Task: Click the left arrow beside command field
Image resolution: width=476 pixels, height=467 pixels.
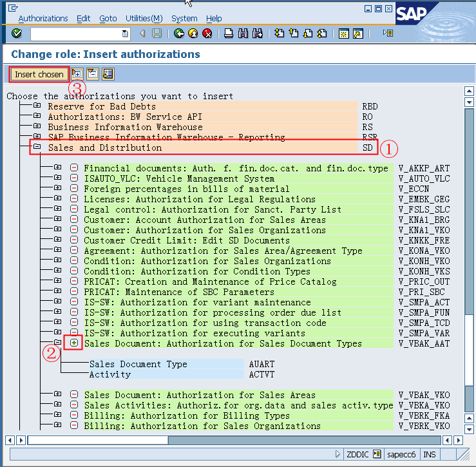Action: click(142, 33)
